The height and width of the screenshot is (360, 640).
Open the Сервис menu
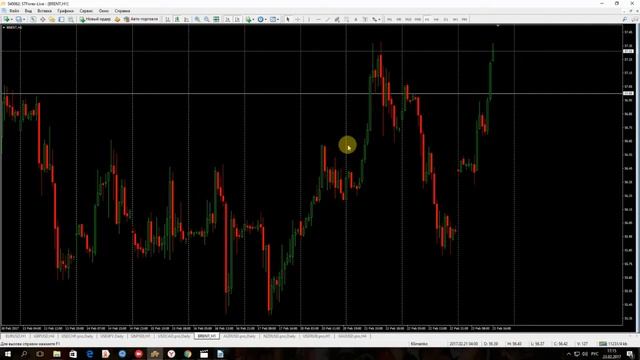click(86, 11)
